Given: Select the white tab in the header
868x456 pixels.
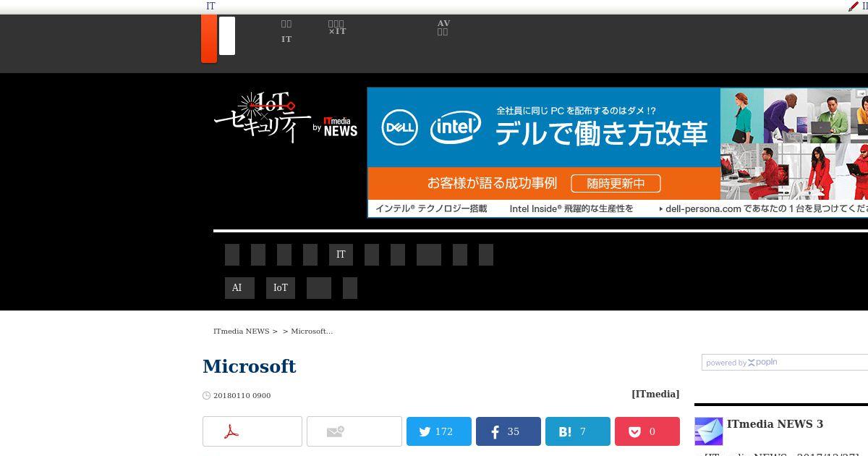Looking at the screenshot, I should click(x=227, y=35).
